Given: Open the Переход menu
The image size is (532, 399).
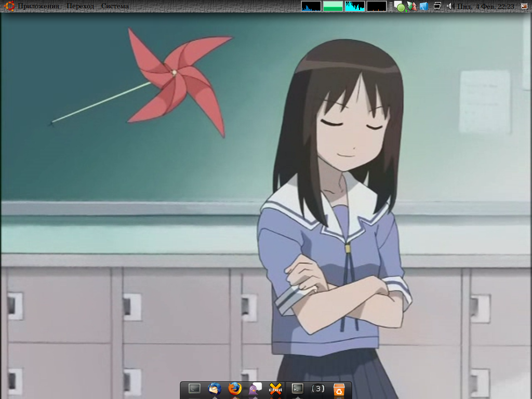Looking at the screenshot, I should click(80, 6).
